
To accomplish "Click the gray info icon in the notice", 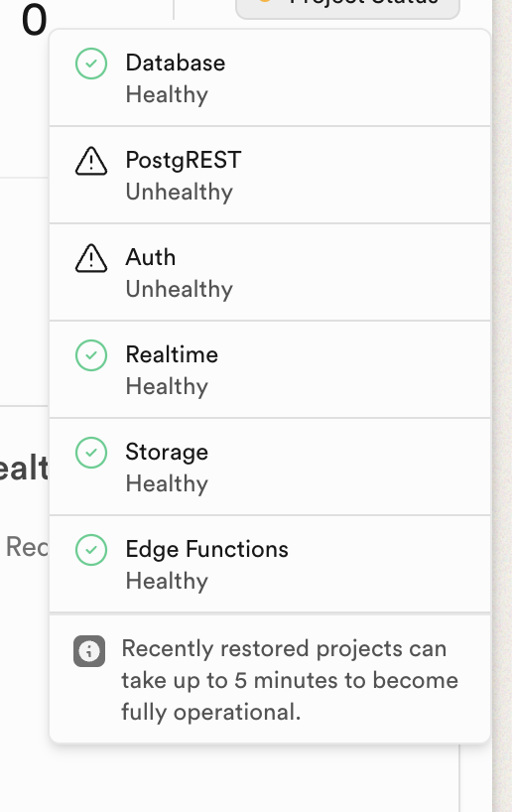I will (x=89, y=651).
